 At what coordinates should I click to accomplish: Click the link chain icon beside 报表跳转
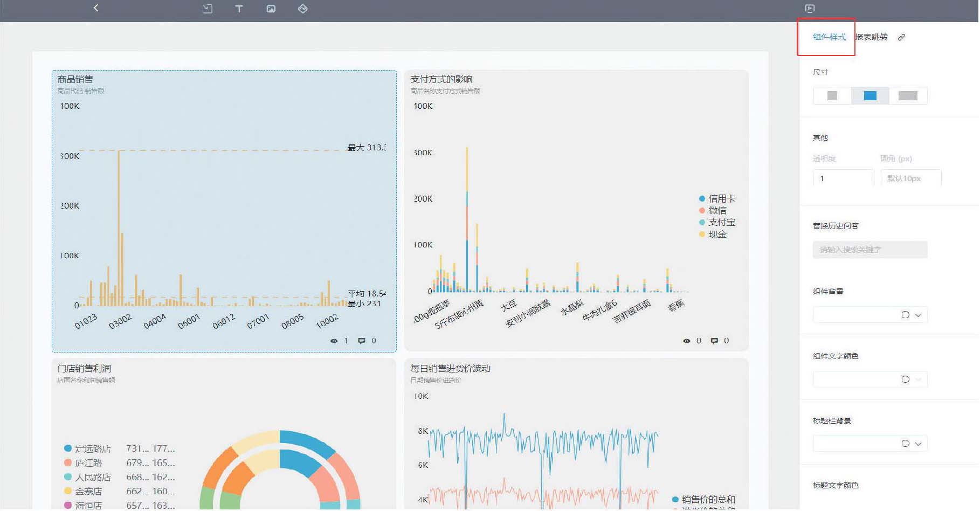(x=901, y=37)
